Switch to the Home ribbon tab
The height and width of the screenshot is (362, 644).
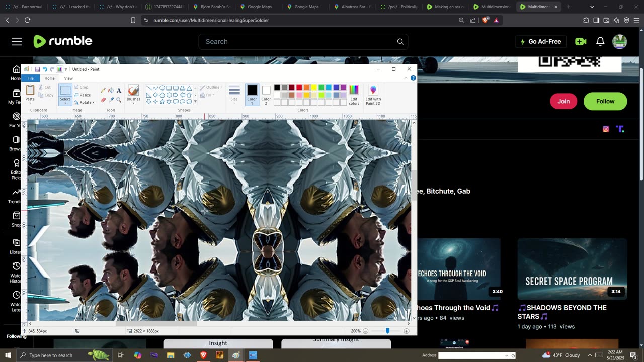click(49, 78)
